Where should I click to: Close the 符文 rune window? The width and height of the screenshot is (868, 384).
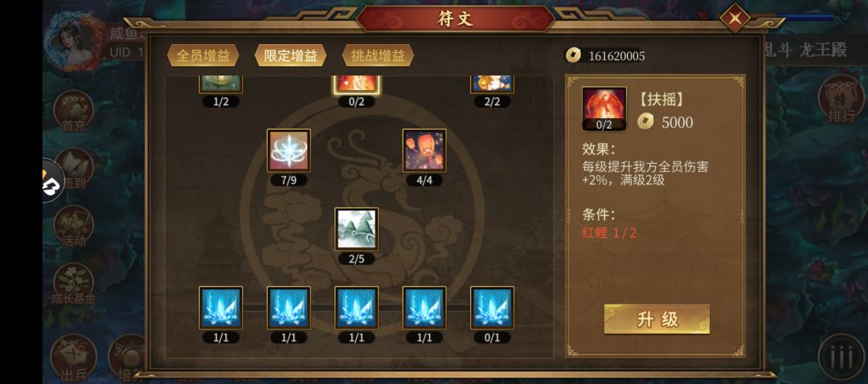click(x=735, y=18)
